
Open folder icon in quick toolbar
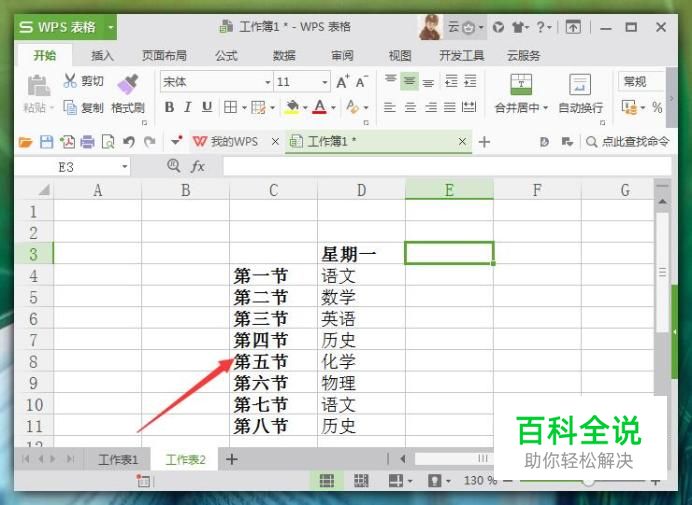pyautogui.click(x=26, y=142)
